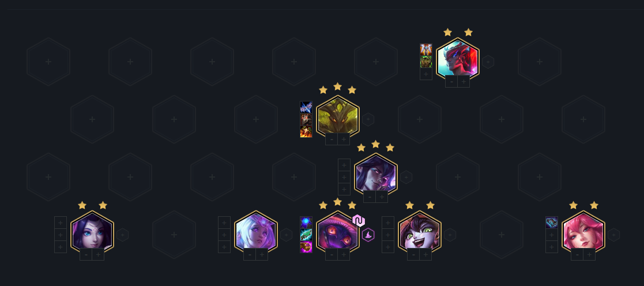Viewport: 644px width, 286px height.
Task: Click the pink witch hat emblem hexagon
Action: [368, 235]
